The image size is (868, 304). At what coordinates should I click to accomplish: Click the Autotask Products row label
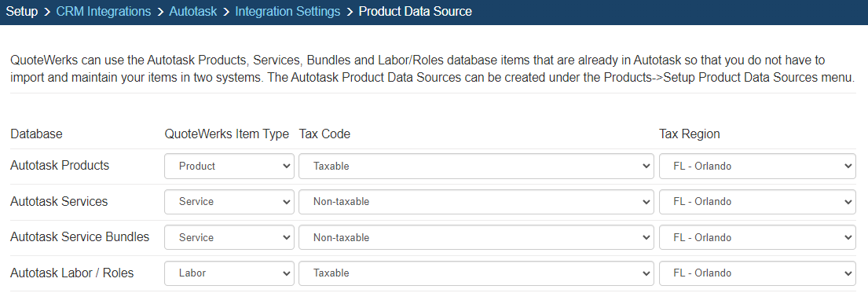coord(60,165)
